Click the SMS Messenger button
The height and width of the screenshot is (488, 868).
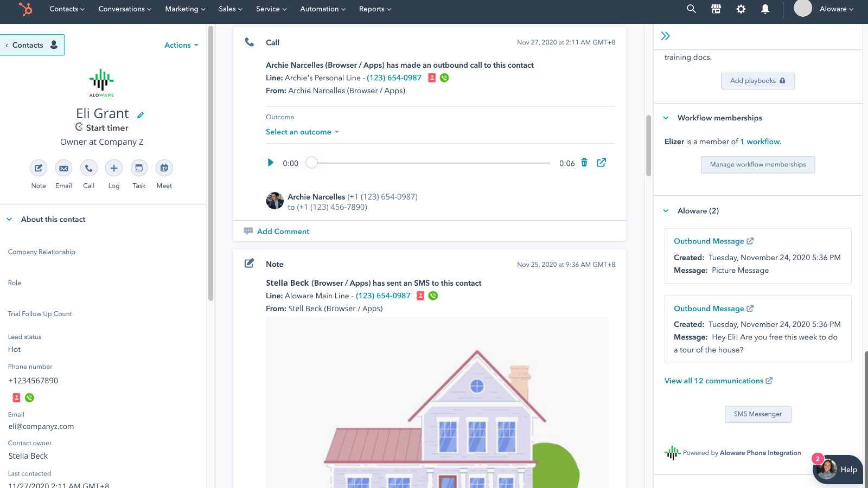click(x=757, y=414)
